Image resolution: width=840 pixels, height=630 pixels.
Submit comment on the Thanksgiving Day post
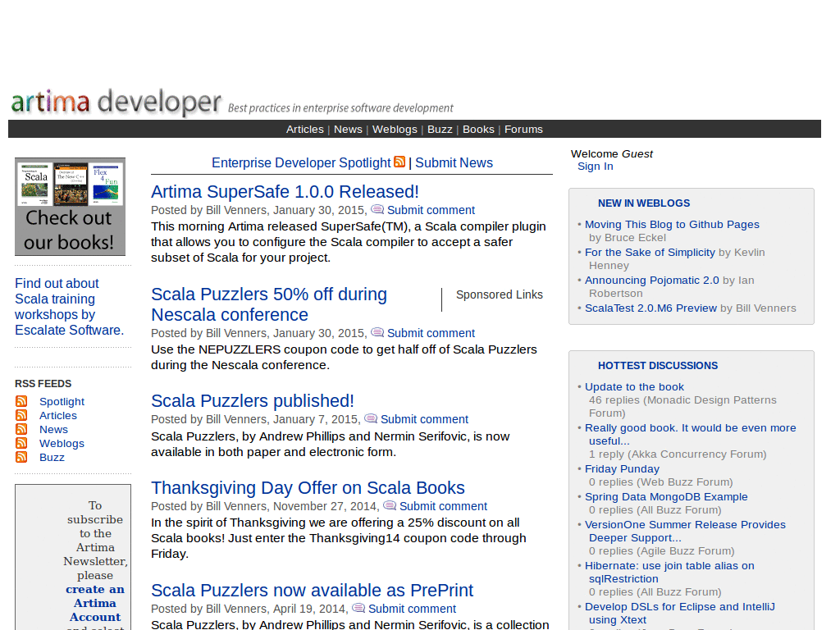[443, 506]
